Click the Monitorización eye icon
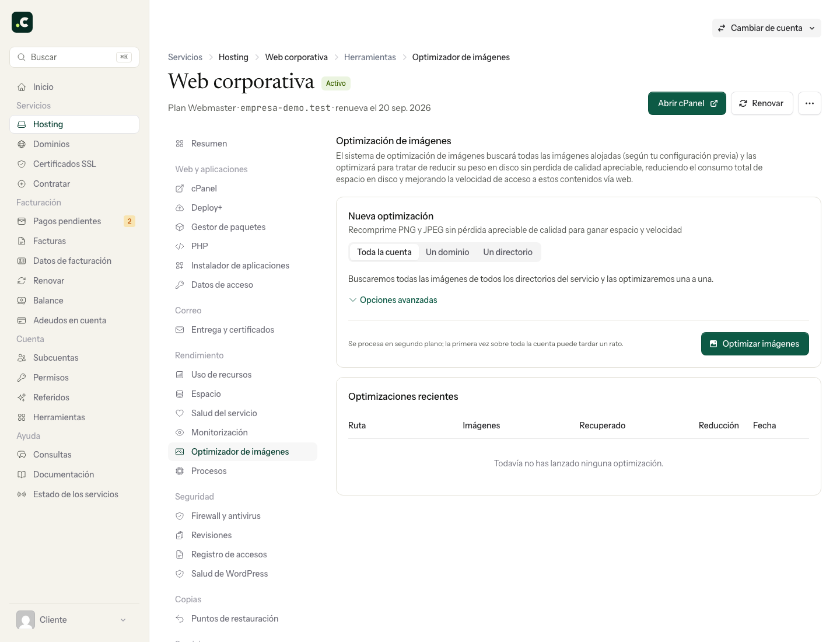Viewport: 840px width, 642px height. click(180, 432)
